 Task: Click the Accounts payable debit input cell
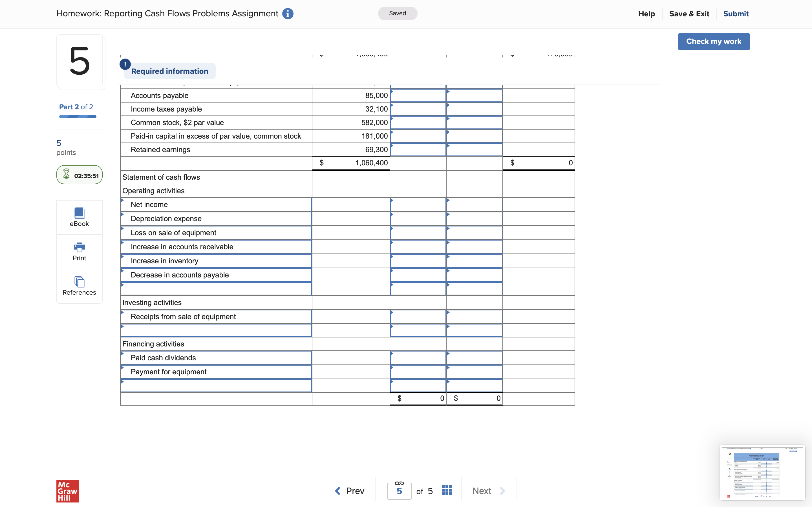coord(418,95)
